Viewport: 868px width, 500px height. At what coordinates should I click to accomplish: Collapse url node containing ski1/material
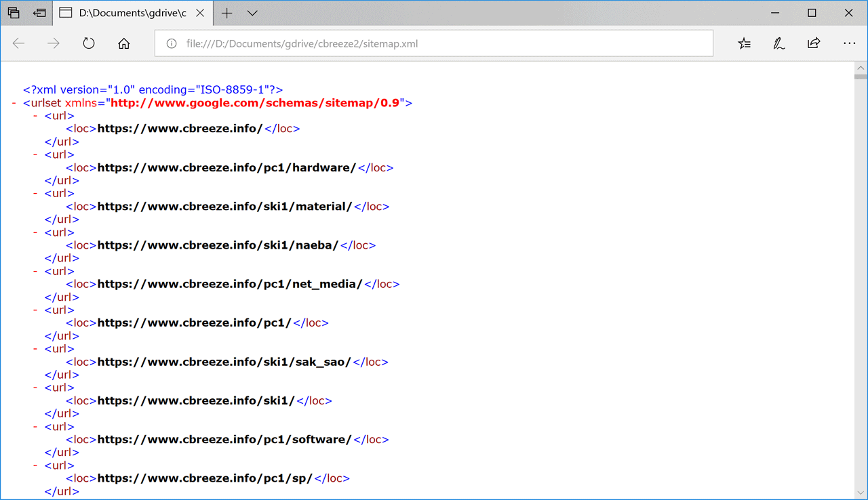pyautogui.click(x=35, y=193)
